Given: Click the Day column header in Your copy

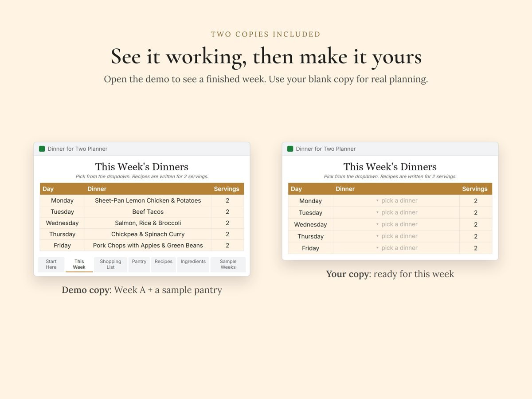Looking at the screenshot, I should pyautogui.click(x=311, y=189).
